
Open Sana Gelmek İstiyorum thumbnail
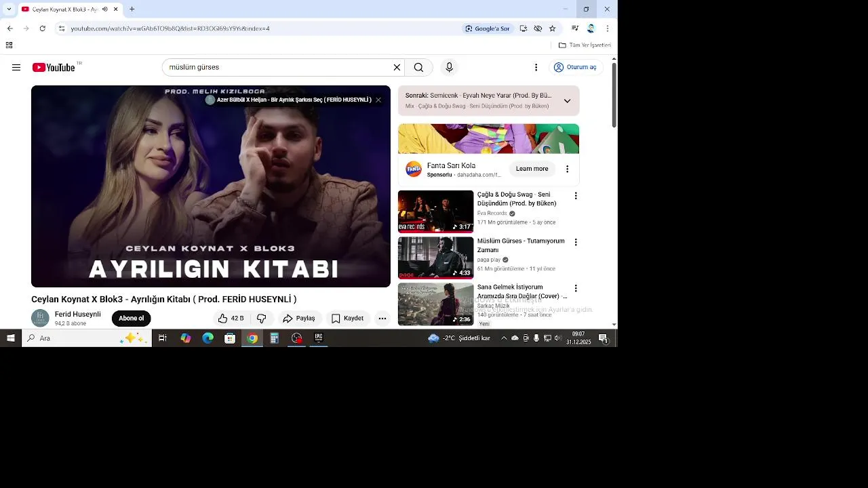pos(435,304)
